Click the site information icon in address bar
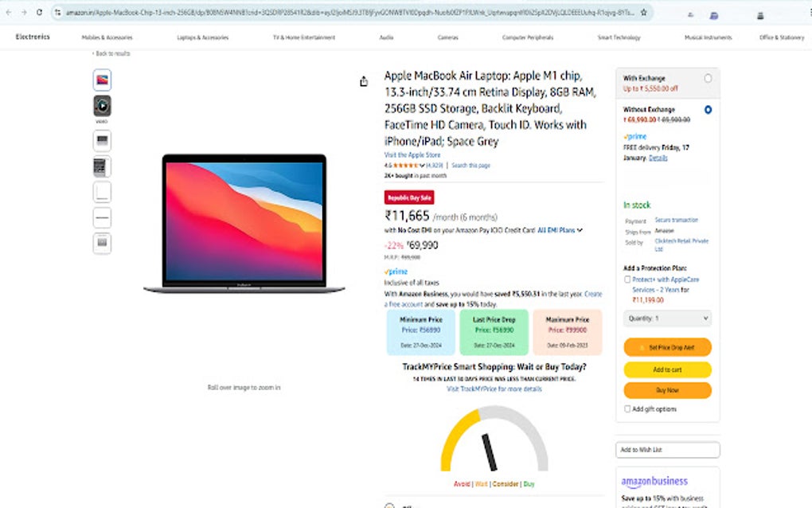 (x=57, y=13)
